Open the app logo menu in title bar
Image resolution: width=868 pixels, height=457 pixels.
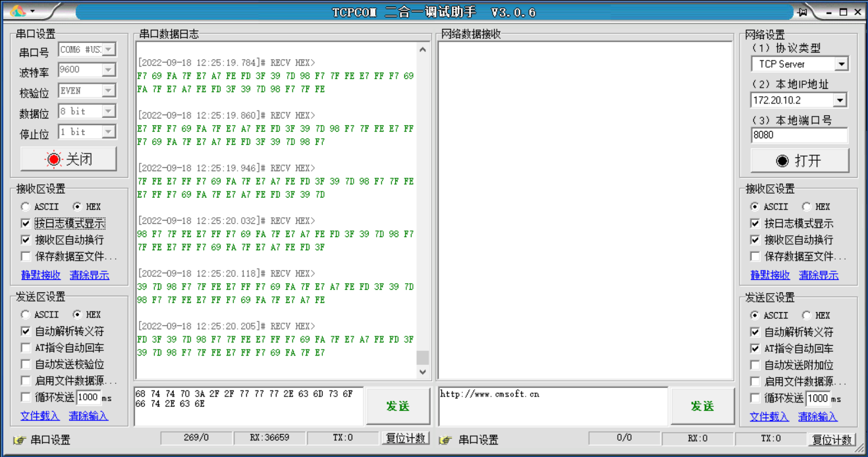[22, 12]
